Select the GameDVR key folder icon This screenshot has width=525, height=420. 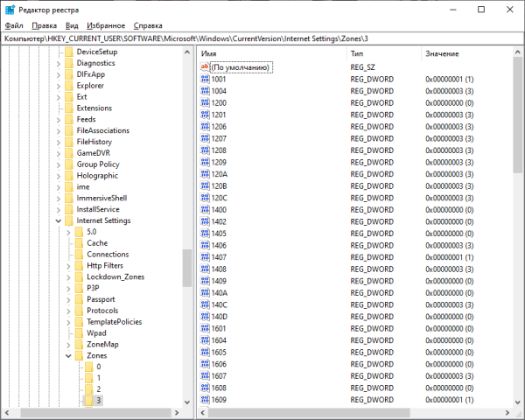(68, 152)
